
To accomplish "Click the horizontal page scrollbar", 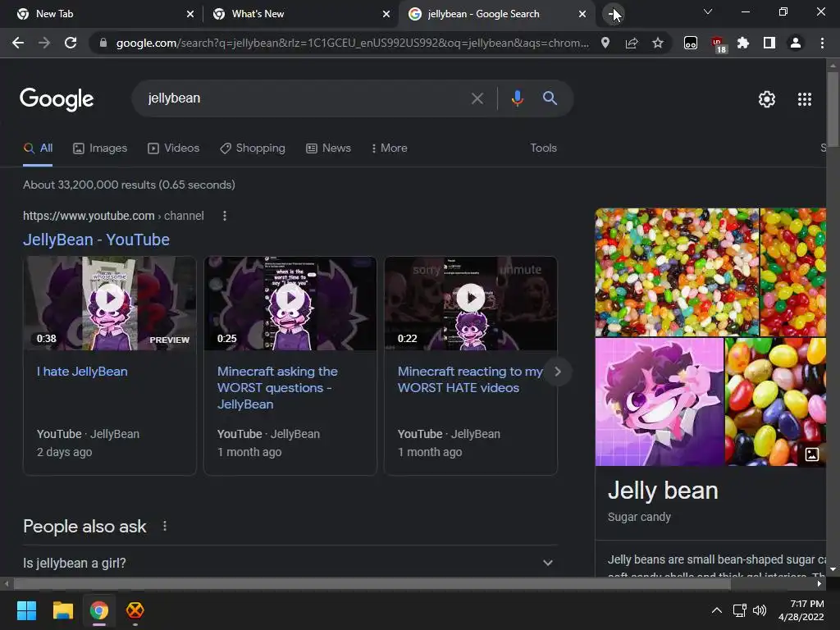I will coord(372,584).
